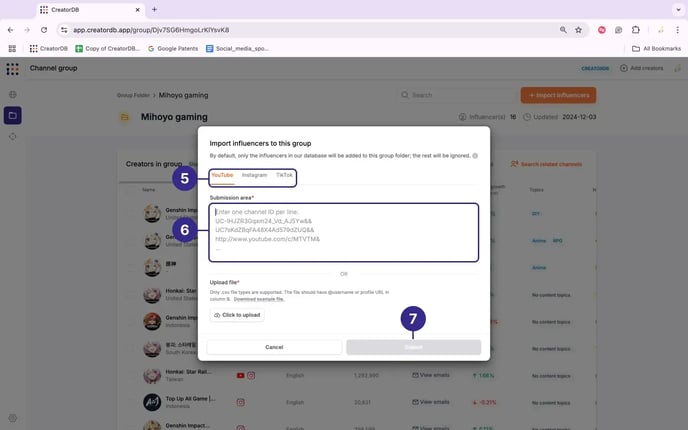Click 'View emails' in Top Up All Game row
Image resolution: width=688 pixels, height=430 pixels.
[x=431, y=402]
